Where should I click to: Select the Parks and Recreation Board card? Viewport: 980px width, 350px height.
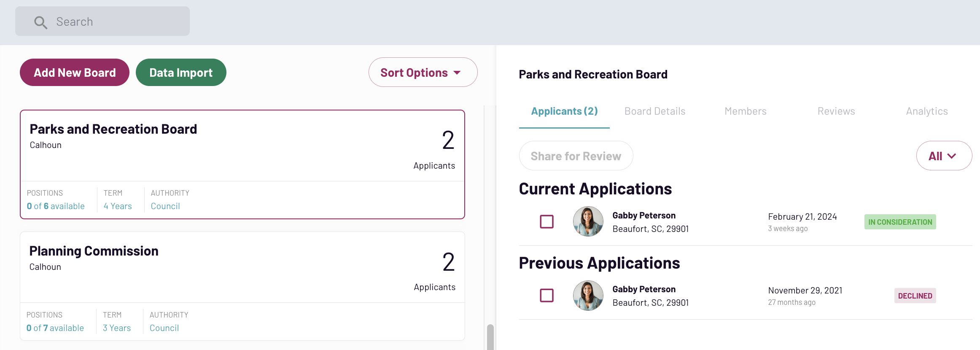coord(242,148)
